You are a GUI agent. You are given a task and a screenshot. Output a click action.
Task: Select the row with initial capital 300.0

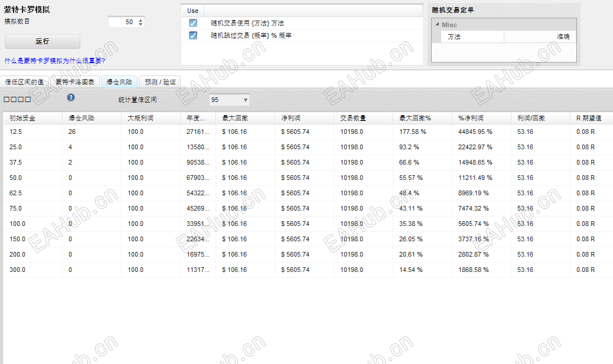(x=308, y=270)
